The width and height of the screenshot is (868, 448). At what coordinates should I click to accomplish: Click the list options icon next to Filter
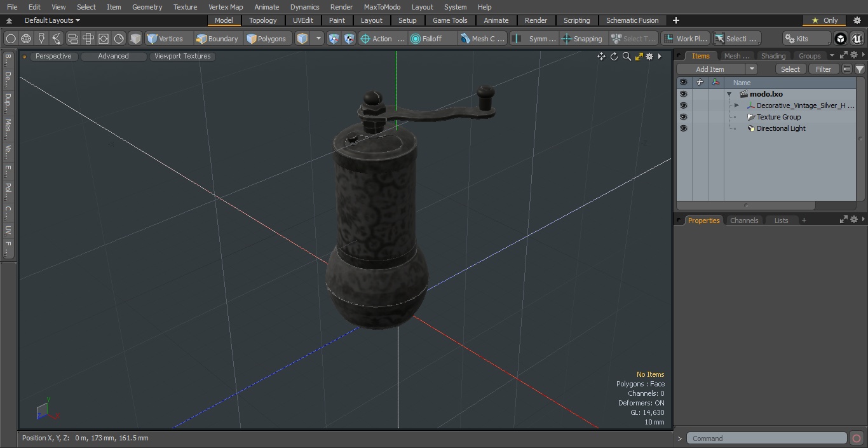[x=847, y=69]
